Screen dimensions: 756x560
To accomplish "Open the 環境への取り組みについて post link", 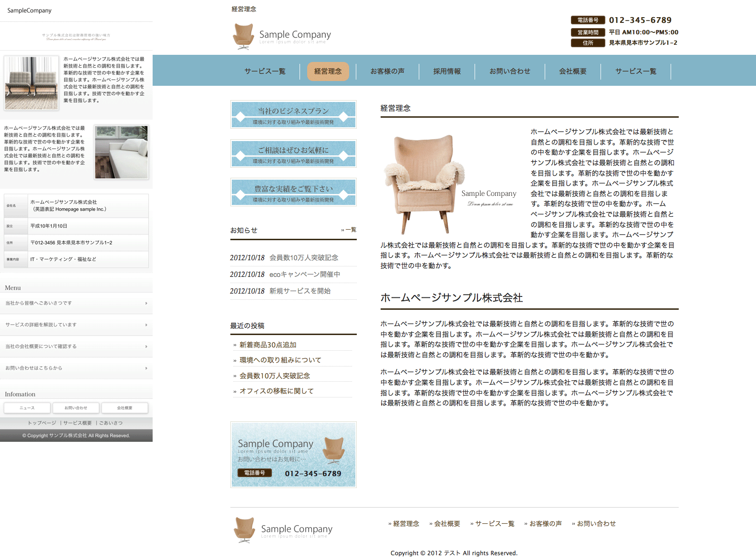I will click(280, 360).
